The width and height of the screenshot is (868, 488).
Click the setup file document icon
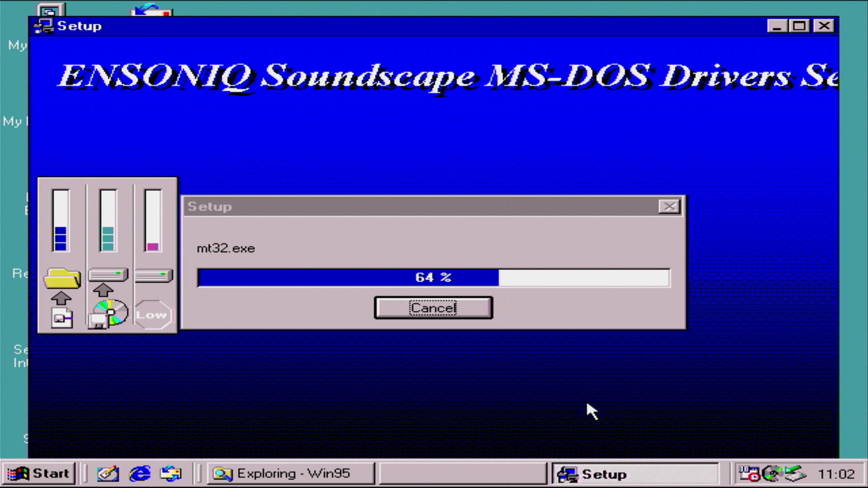tap(62, 318)
